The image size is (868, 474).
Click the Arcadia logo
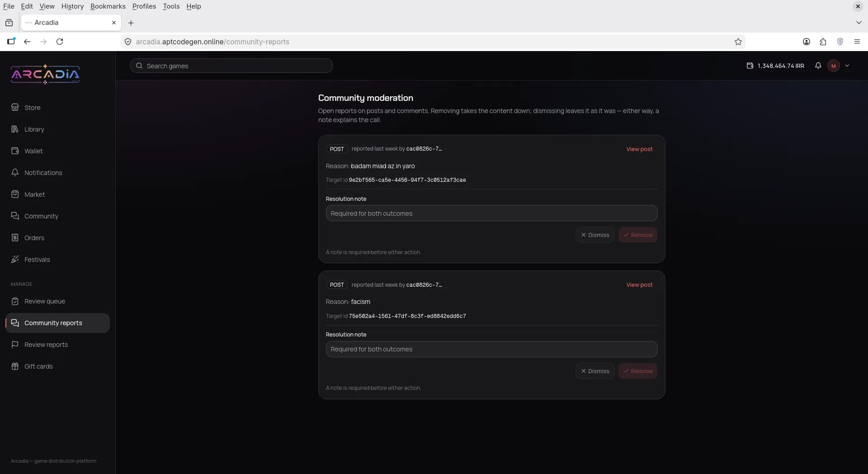pyautogui.click(x=45, y=74)
